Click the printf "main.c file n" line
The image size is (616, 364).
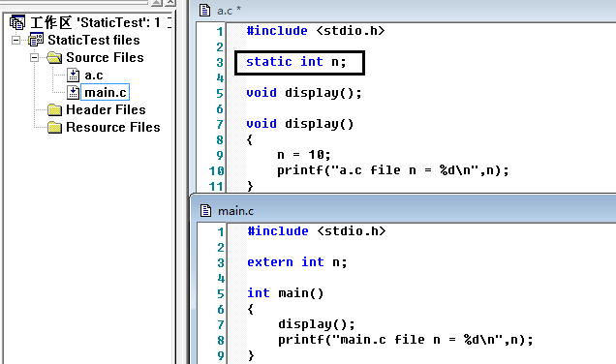click(x=406, y=340)
